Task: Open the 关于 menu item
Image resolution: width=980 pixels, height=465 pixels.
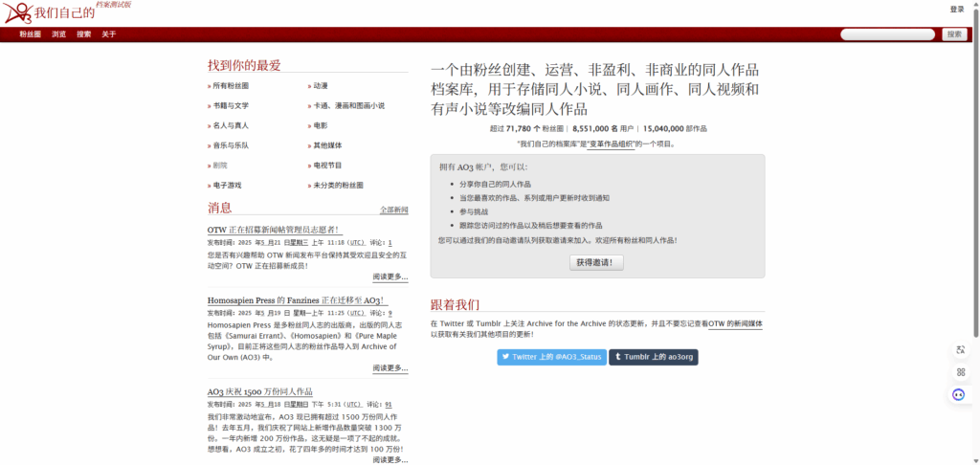Action: coord(109,34)
